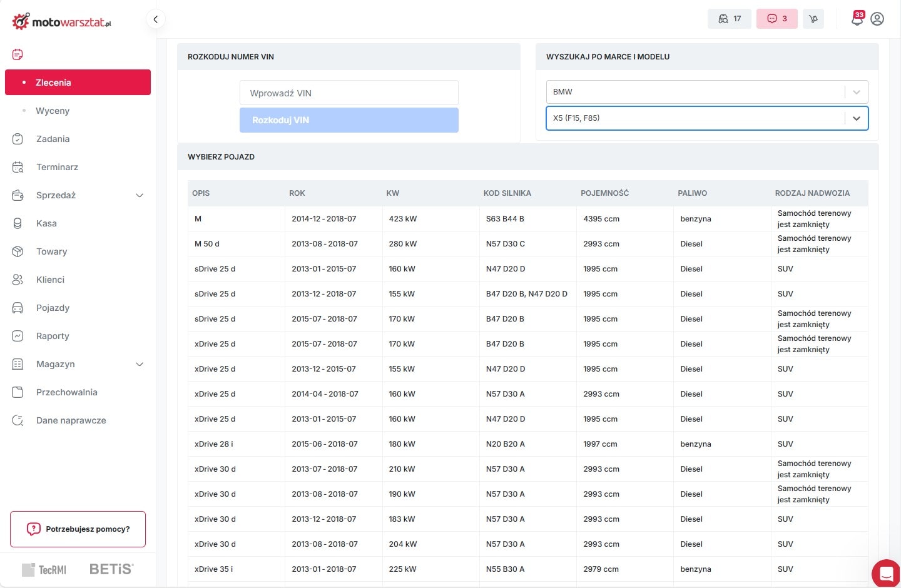Screen dimensions: 901x588
Task: Click the Potrzebujesz pomocy? button
Action: click(78, 529)
